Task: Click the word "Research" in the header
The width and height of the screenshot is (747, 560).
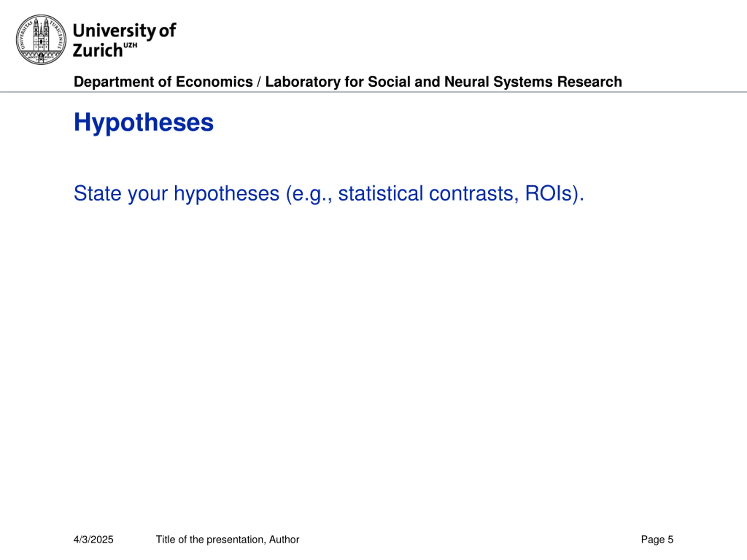Action: [589, 82]
